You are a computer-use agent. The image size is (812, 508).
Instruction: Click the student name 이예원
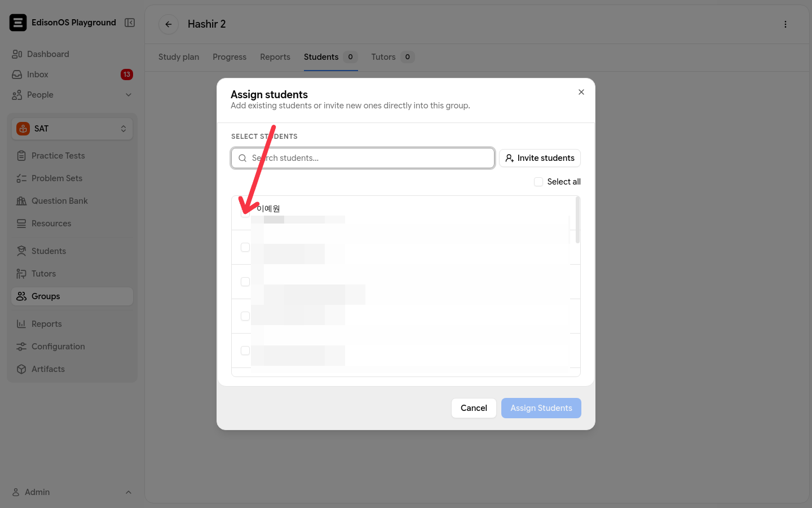[268, 208]
